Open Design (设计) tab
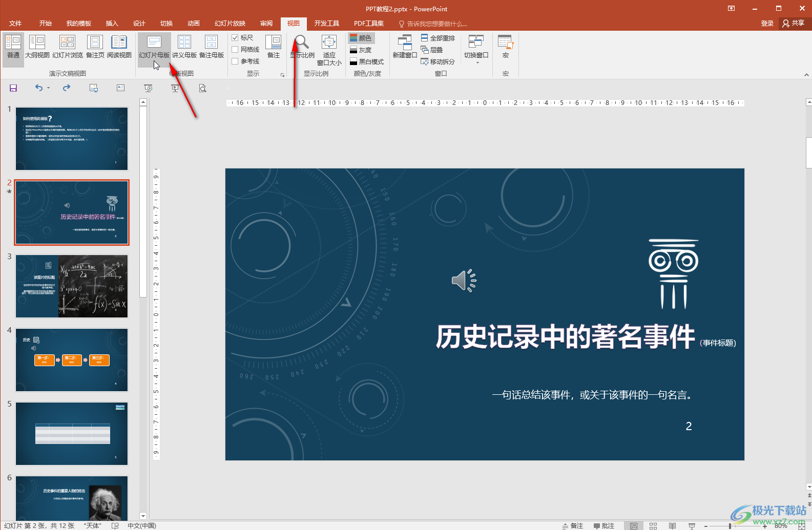812x530 pixels. [x=139, y=24]
